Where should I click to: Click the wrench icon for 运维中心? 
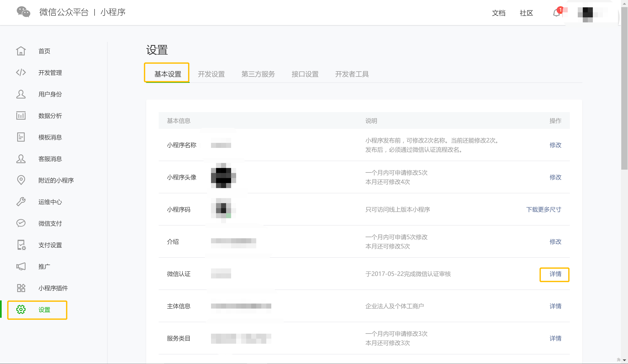[21, 202]
